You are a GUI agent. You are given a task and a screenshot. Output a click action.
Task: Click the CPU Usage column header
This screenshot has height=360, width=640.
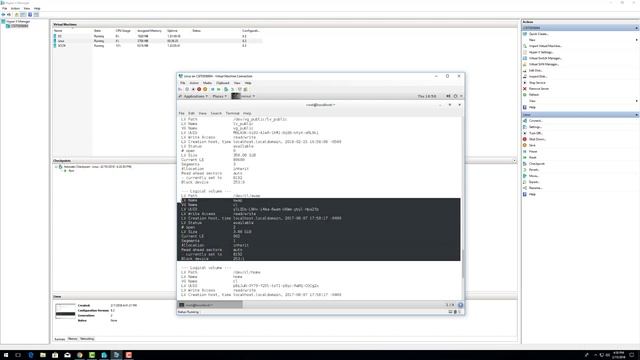coord(123,31)
